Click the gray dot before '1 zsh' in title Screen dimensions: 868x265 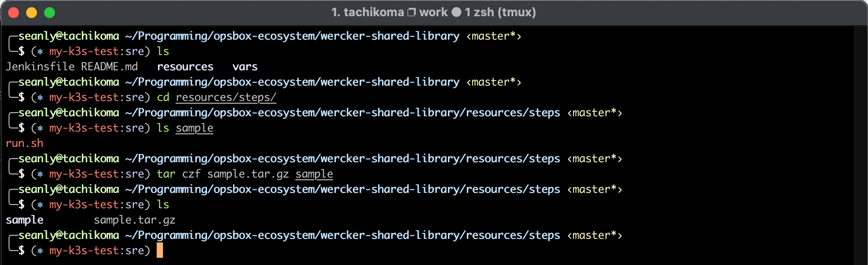(457, 12)
